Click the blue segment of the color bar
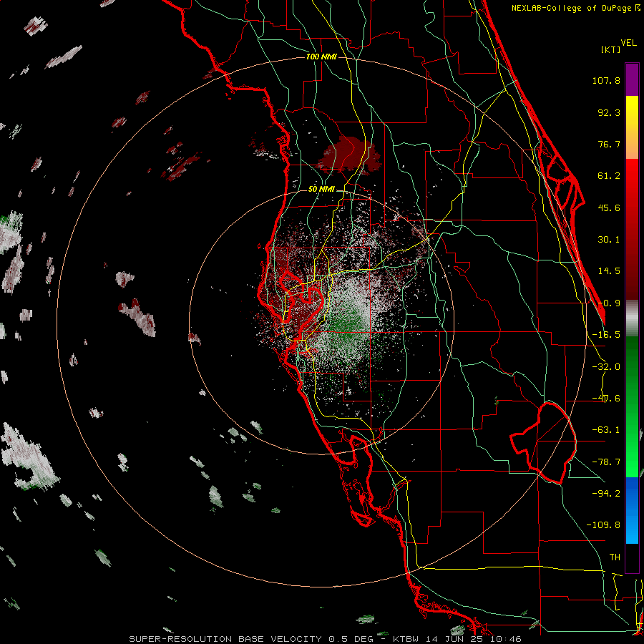 pos(632,510)
